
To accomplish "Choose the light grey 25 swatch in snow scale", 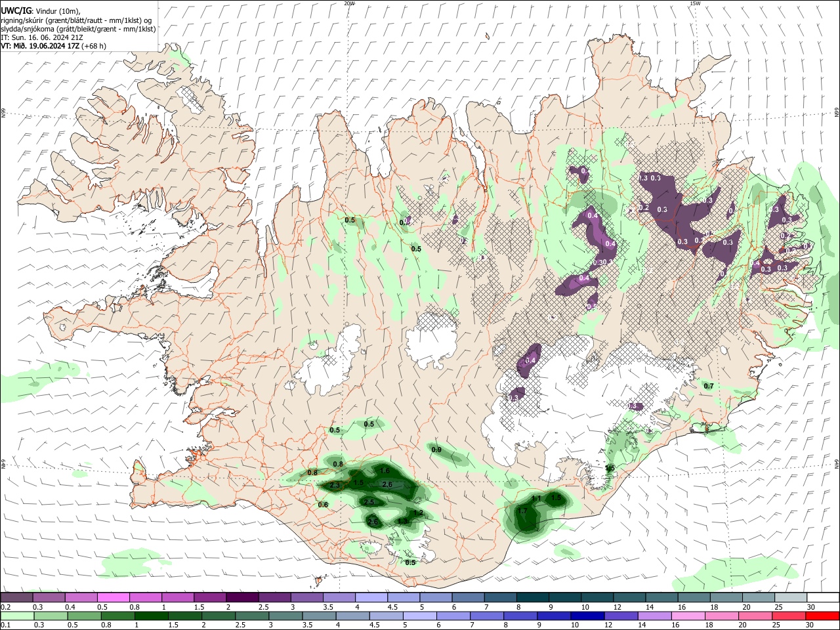I will click(790, 598).
